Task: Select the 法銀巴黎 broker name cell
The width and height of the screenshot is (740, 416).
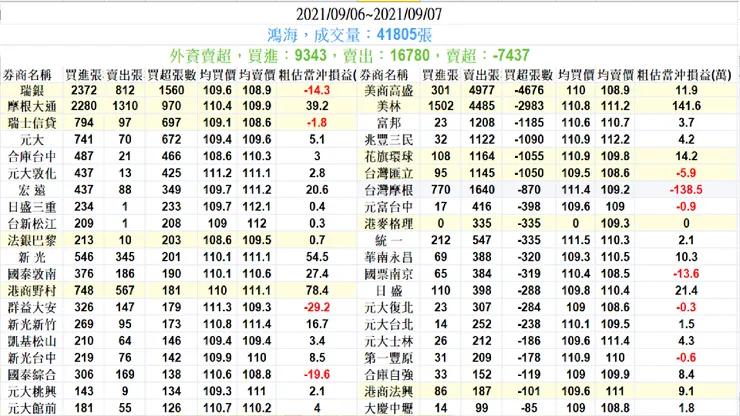Action: pos(32,240)
